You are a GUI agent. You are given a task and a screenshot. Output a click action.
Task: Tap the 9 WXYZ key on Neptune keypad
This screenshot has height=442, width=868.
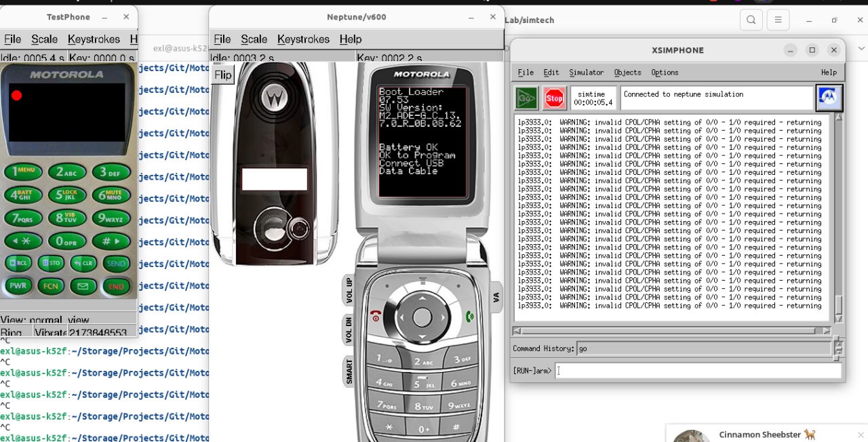[459, 405]
